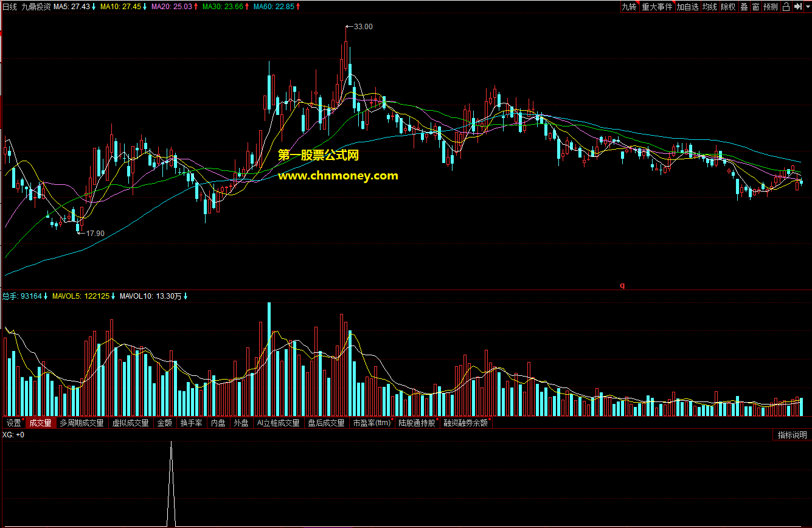Click the 指标说明 indicator description button
This screenshot has height=528, width=812.
pyautogui.click(x=793, y=435)
